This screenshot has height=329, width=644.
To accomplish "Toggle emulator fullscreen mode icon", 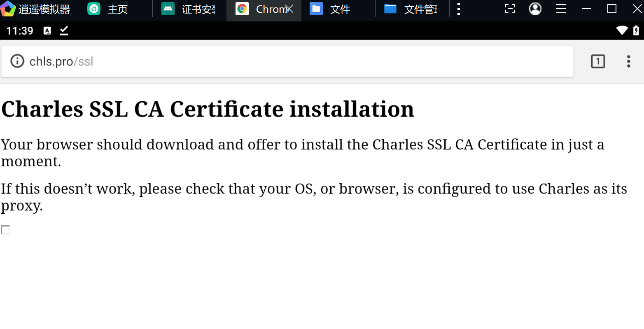I will 510,9.
